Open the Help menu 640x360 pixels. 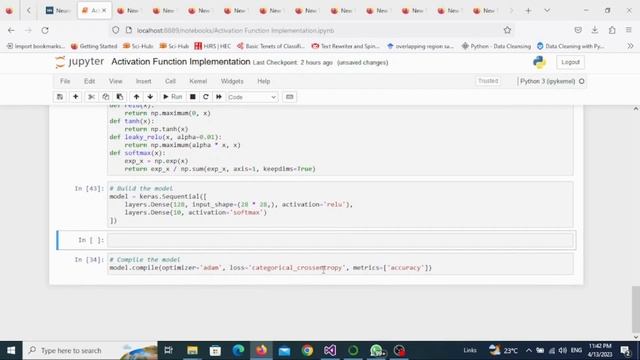pos(264,81)
